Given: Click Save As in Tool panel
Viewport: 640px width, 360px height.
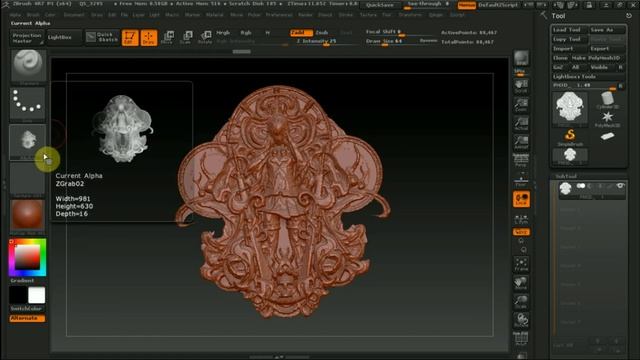Looking at the screenshot, I should coord(607,30).
